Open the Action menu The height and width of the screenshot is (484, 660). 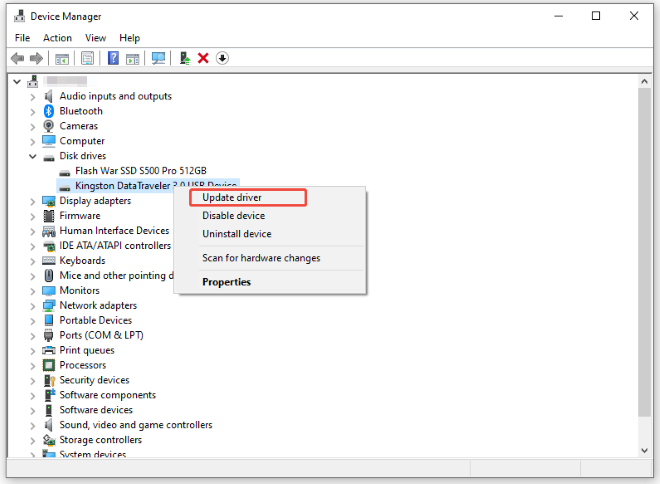[57, 38]
